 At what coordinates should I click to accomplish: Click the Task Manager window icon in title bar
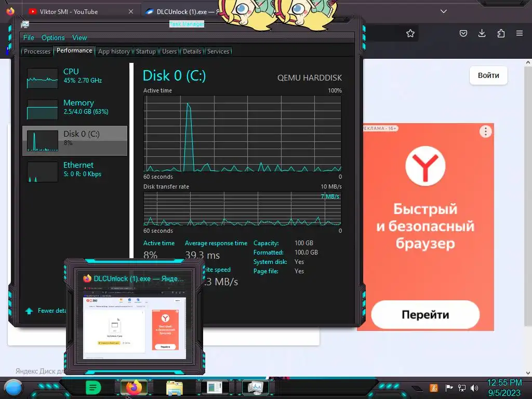tap(25, 24)
